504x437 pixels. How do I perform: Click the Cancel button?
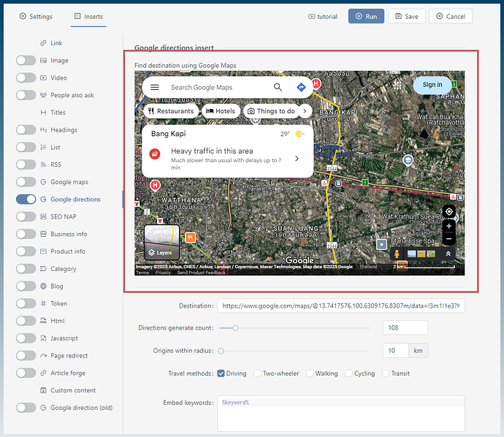(x=451, y=16)
